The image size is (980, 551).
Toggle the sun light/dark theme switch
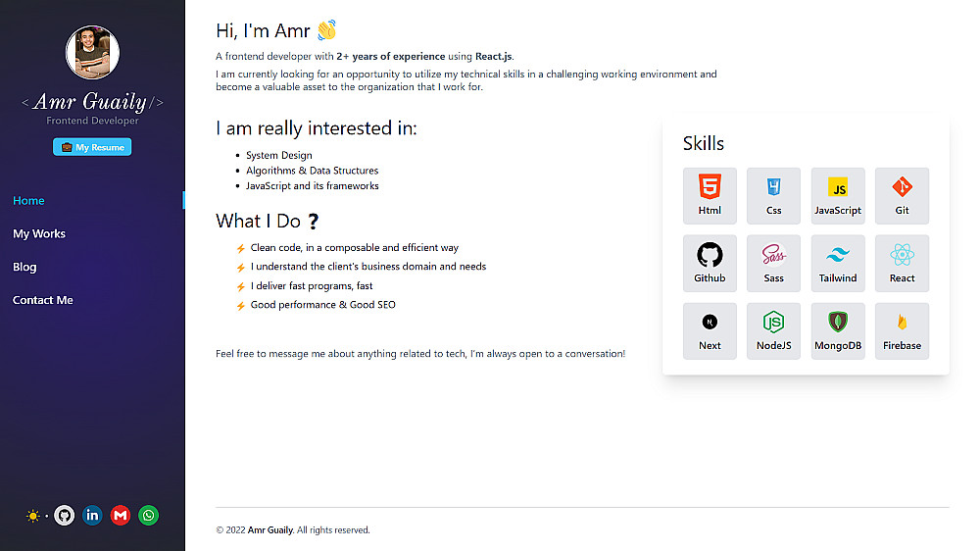coord(35,516)
